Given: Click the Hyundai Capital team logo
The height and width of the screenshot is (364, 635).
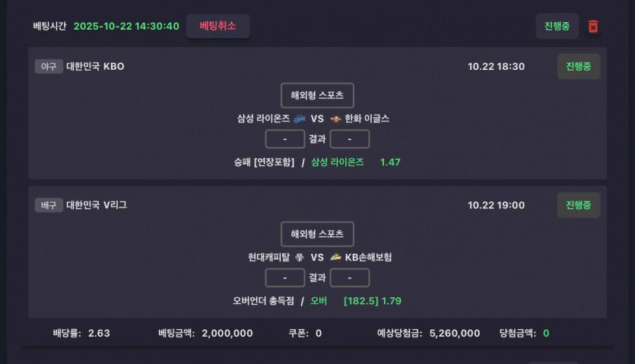Looking at the screenshot, I should pyautogui.click(x=299, y=257).
